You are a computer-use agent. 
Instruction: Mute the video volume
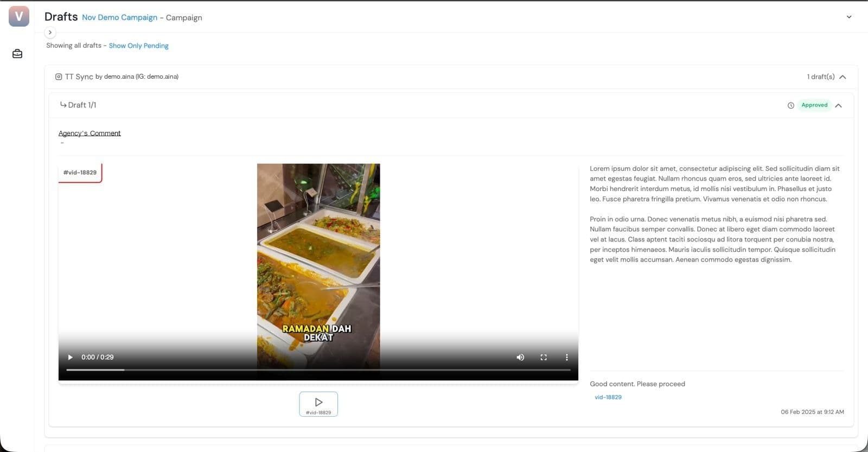point(520,357)
